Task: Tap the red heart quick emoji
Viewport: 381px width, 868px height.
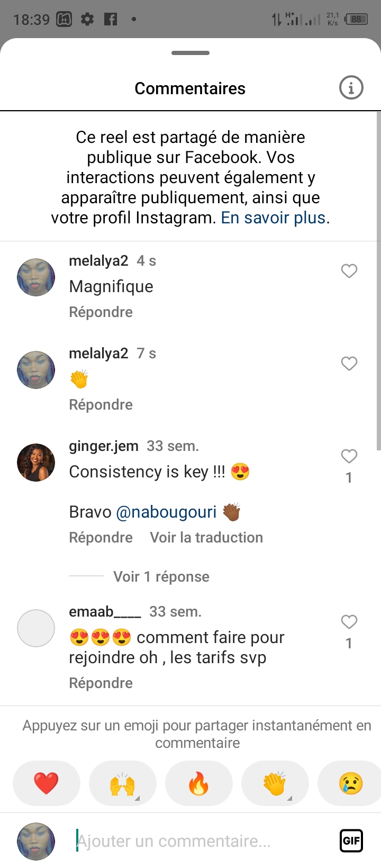Action: coord(47,783)
